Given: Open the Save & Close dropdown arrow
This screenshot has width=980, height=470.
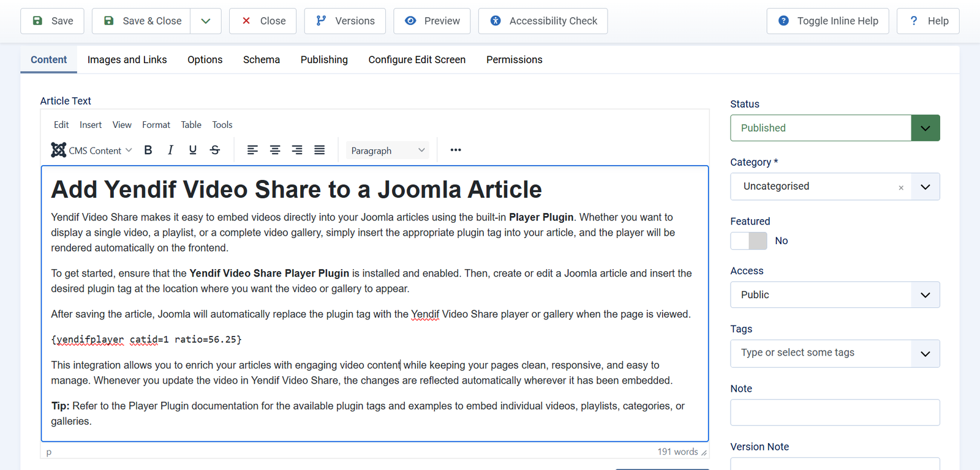Looking at the screenshot, I should tap(206, 21).
